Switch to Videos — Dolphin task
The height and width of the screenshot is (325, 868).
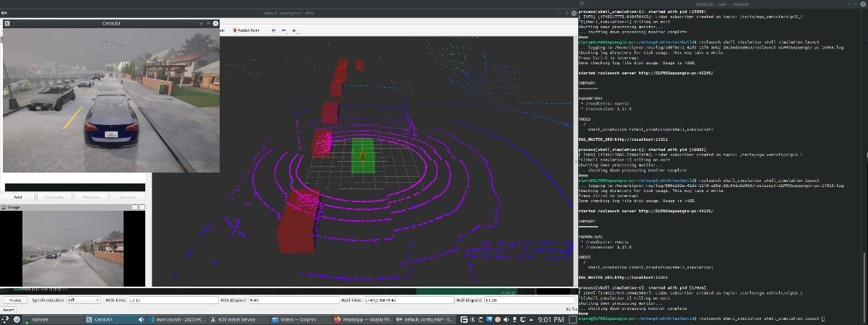tap(299, 319)
